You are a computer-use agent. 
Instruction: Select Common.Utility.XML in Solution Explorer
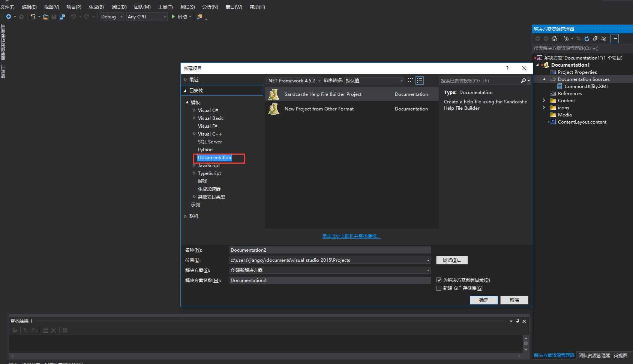[586, 87]
